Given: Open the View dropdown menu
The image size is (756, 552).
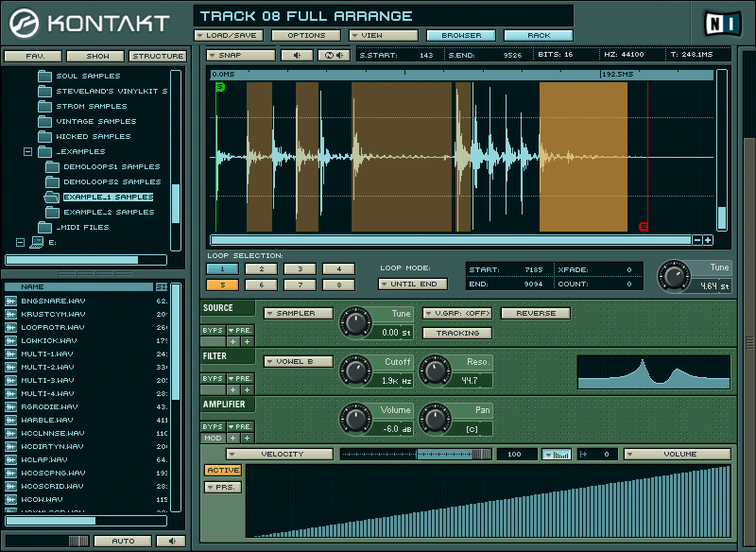Looking at the screenshot, I should 384,35.
